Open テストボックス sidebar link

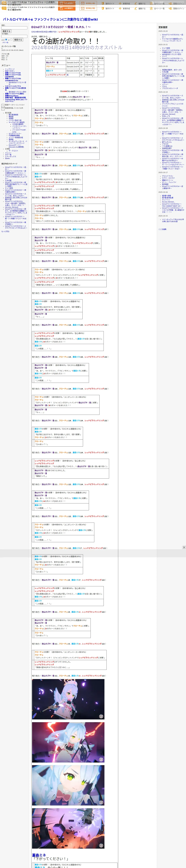click(x=10, y=156)
